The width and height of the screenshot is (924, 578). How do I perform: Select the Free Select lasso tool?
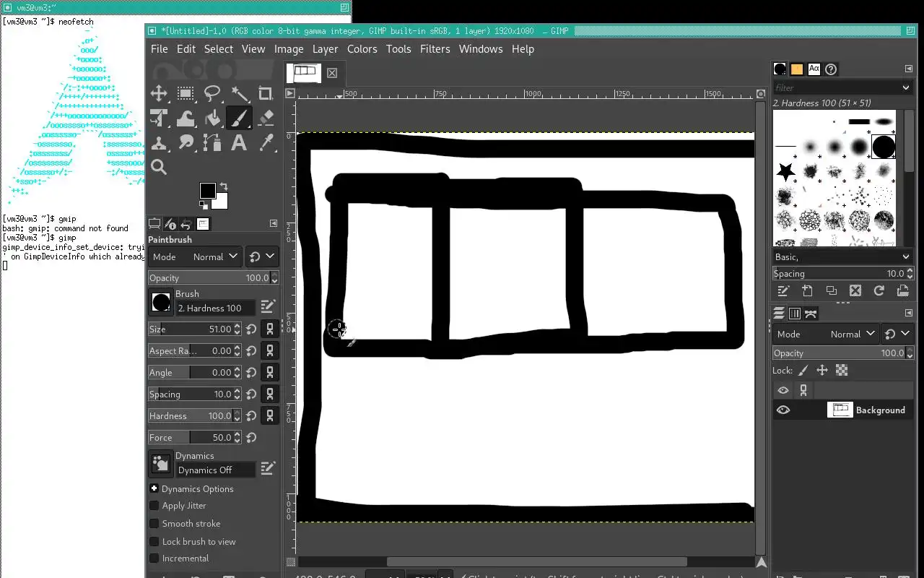(x=212, y=93)
